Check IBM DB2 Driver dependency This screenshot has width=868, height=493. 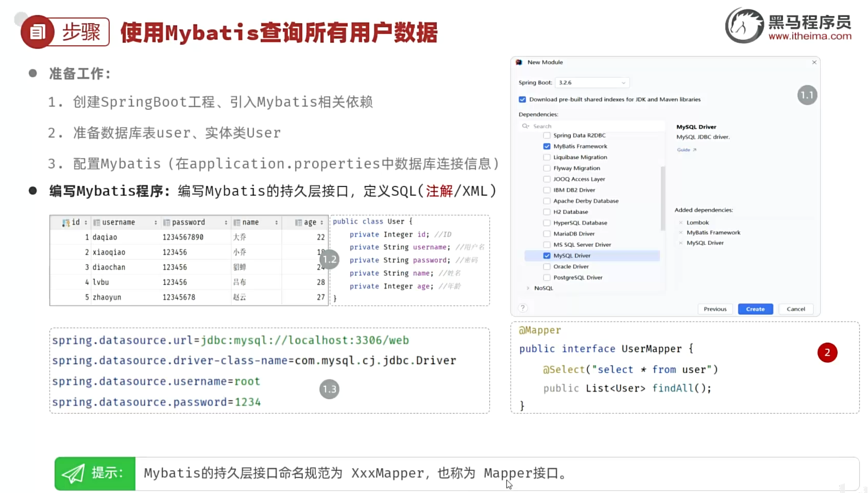pyautogui.click(x=547, y=190)
